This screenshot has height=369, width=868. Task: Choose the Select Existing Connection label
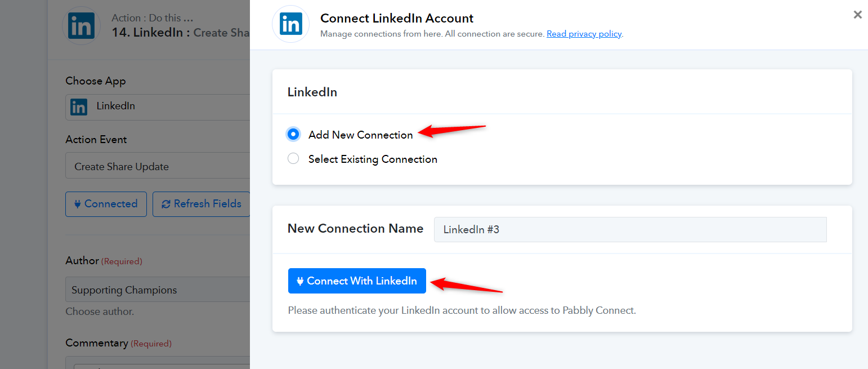tap(373, 159)
